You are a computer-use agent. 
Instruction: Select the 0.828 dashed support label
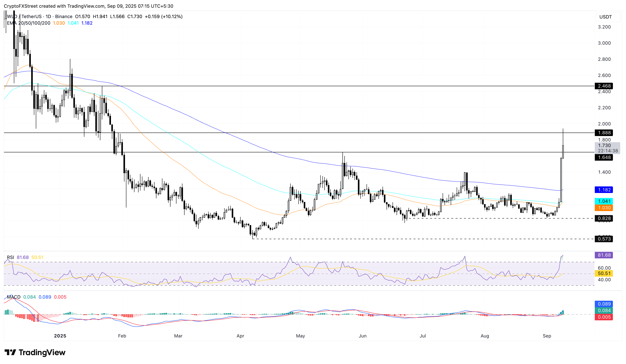[604, 218]
